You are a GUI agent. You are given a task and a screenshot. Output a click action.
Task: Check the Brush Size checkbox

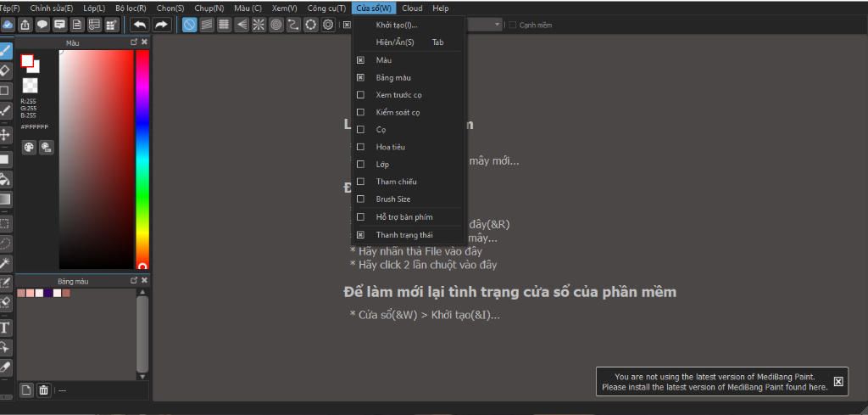point(360,199)
